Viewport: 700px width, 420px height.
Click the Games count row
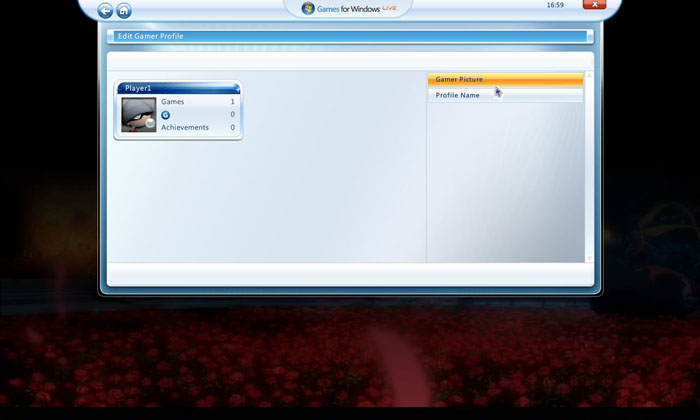(x=198, y=102)
